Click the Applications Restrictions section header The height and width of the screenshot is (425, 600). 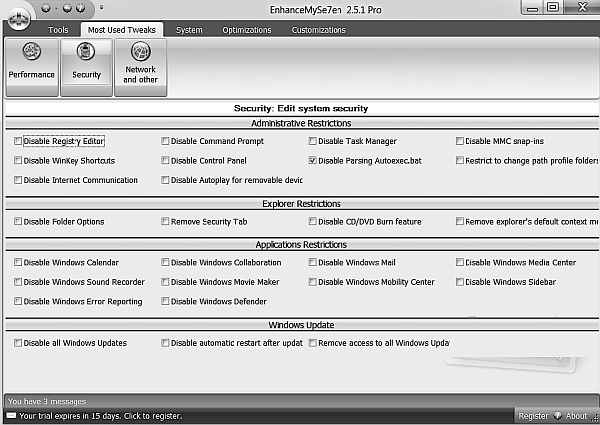(301, 244)
